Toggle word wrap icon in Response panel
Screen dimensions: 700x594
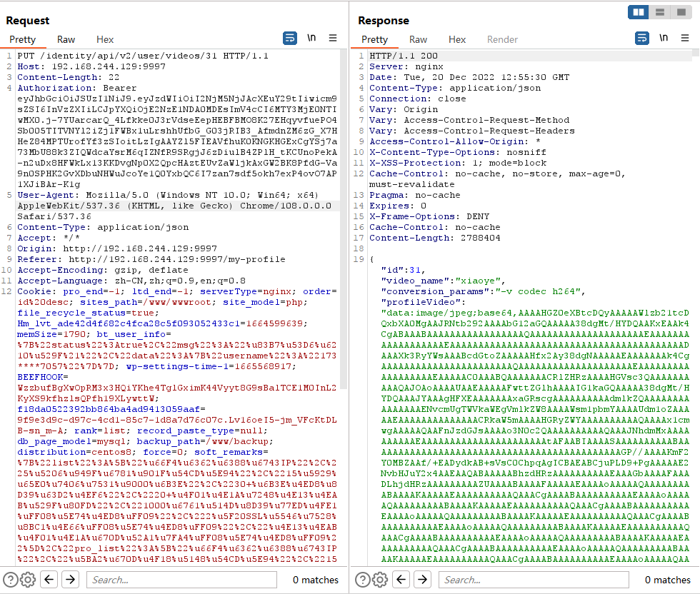point(642,39)
